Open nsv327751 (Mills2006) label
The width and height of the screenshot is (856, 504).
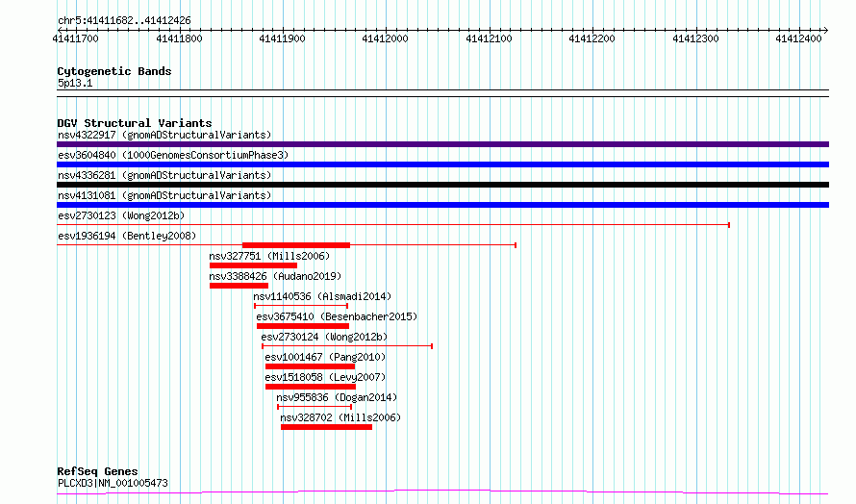[269, 256]
